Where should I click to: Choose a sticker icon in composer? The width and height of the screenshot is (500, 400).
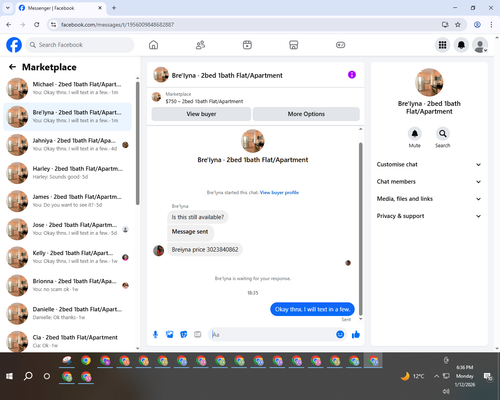184,334
